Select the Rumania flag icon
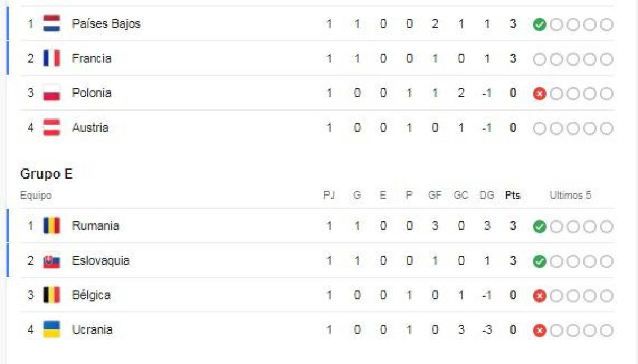Screen dimensions: 638x364 [x=51, y=226]
